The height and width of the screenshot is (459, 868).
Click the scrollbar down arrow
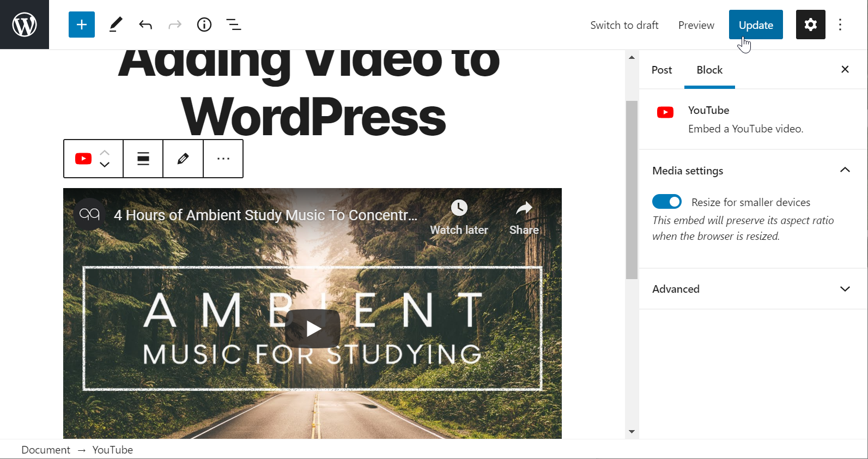[x=632, y=432]
